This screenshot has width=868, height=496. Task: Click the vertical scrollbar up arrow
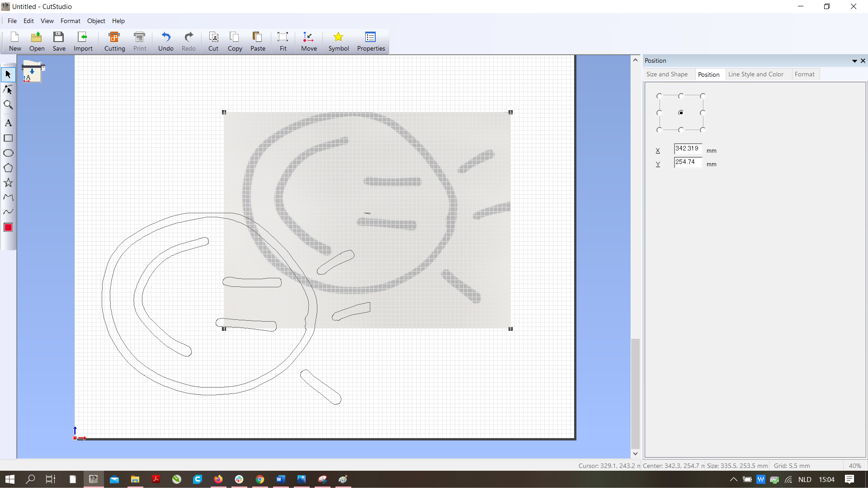(635, 60)
